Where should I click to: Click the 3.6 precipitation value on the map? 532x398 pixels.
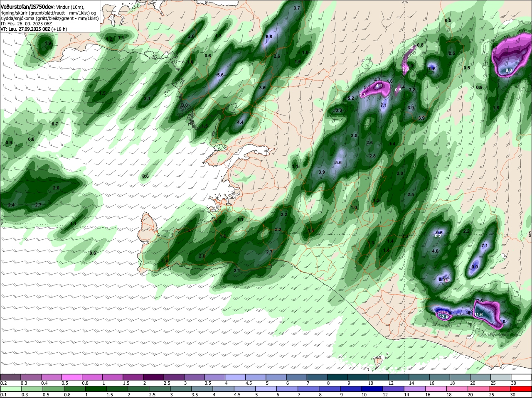click(x=262, y=88)
